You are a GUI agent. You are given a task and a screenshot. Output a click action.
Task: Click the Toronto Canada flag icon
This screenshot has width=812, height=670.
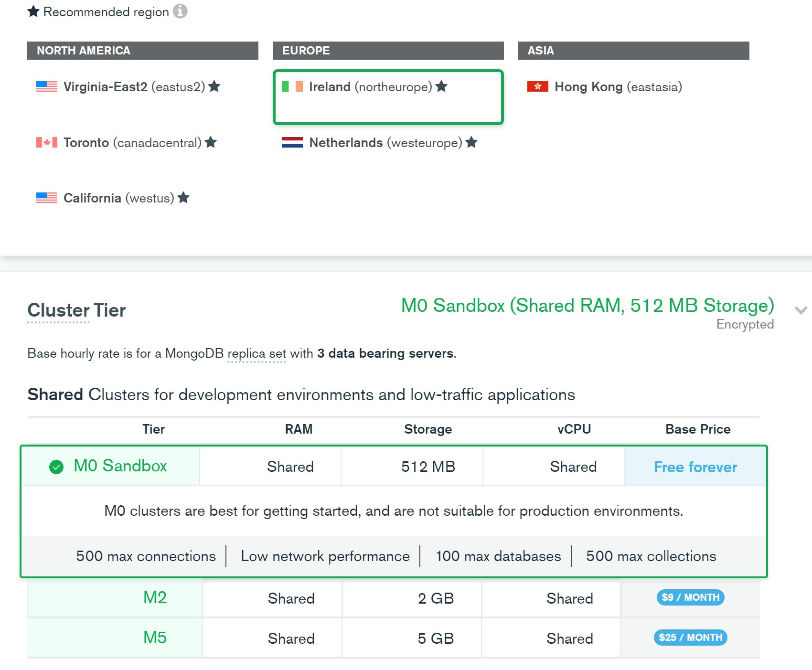coord(47,142)
